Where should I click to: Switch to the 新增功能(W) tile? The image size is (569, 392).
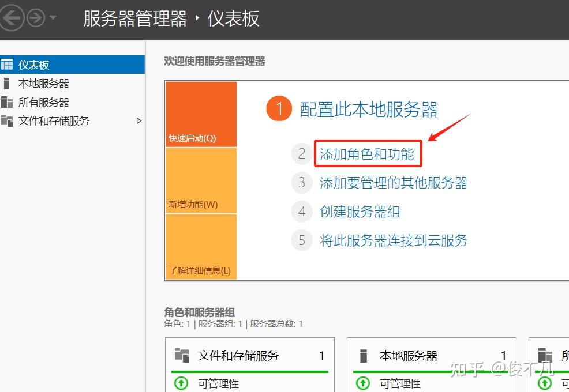click(201, 180)
